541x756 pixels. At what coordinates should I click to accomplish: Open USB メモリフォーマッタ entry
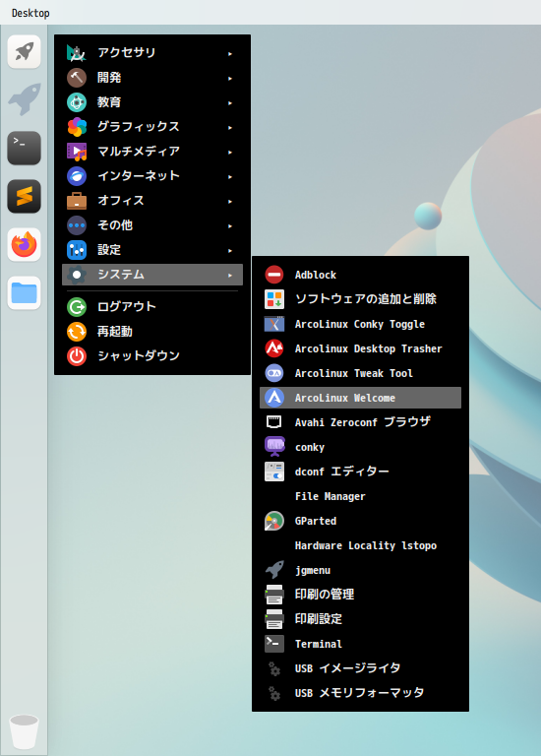tap(360, 693)
